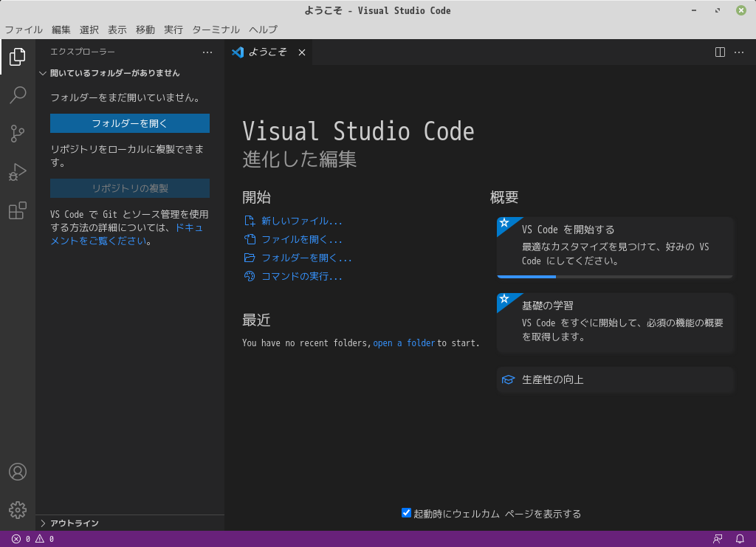Click the コマンドの実行... link
Image resolution: width=756 pixels, height=547 pixels.
302,276
